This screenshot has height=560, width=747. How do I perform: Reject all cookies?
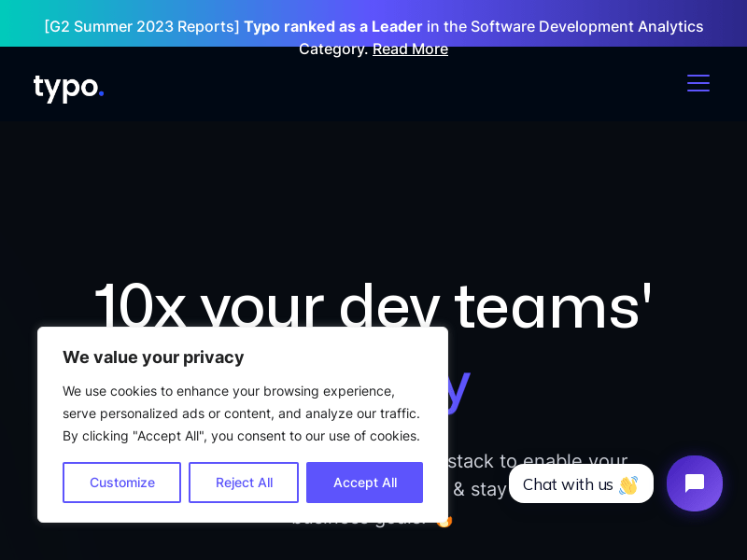pos(244,483)
